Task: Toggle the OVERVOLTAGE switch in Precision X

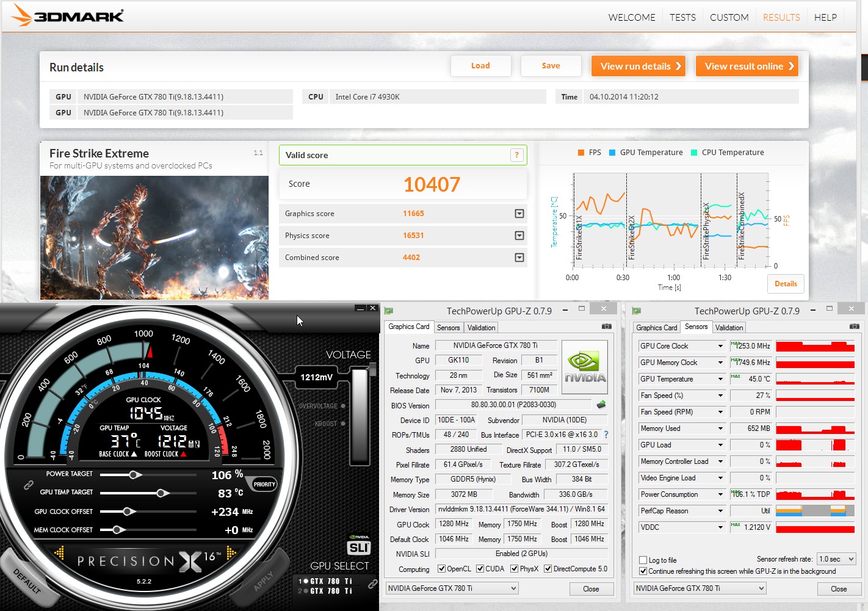Action: [x=343, y=406]
